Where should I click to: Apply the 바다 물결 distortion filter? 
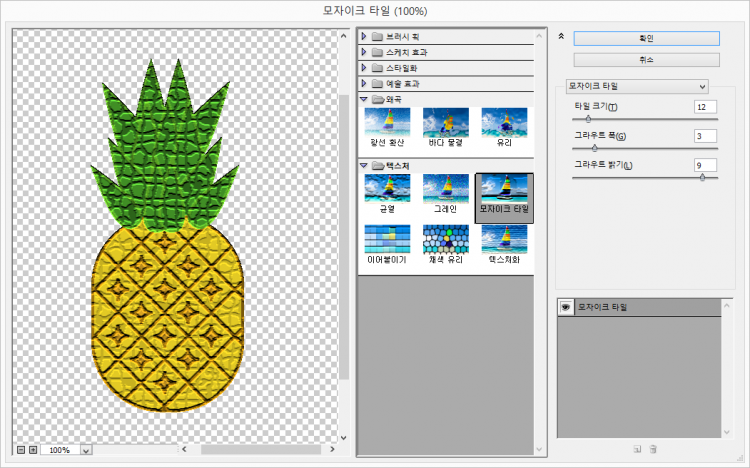coord(445,126)
